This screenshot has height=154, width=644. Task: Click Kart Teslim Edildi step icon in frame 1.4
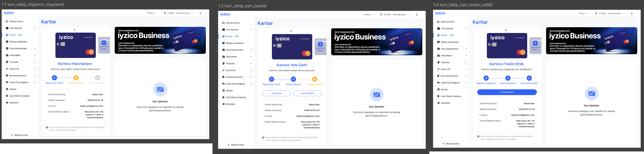(529, 78)
